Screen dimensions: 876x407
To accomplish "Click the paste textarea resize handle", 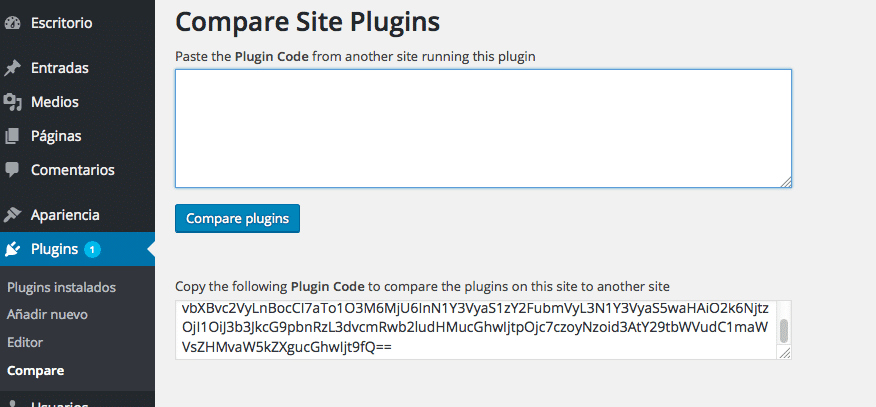I will pos(786,182).
